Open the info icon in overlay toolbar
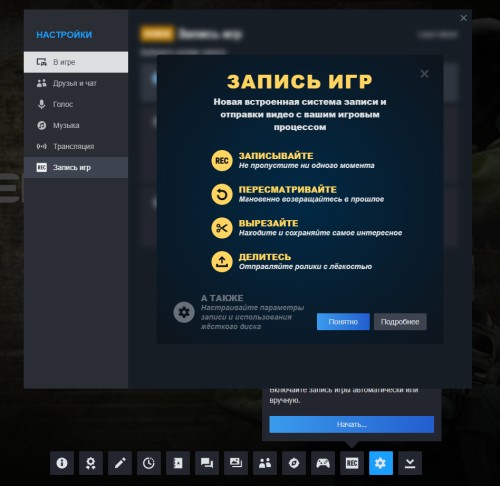 pyautogui.click(x=62, y=463)
